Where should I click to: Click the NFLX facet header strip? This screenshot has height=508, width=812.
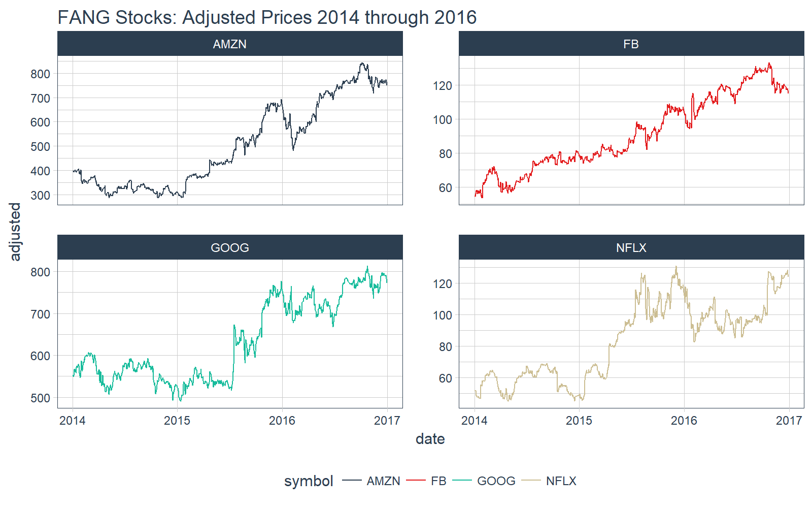click(x=631, y=247)
